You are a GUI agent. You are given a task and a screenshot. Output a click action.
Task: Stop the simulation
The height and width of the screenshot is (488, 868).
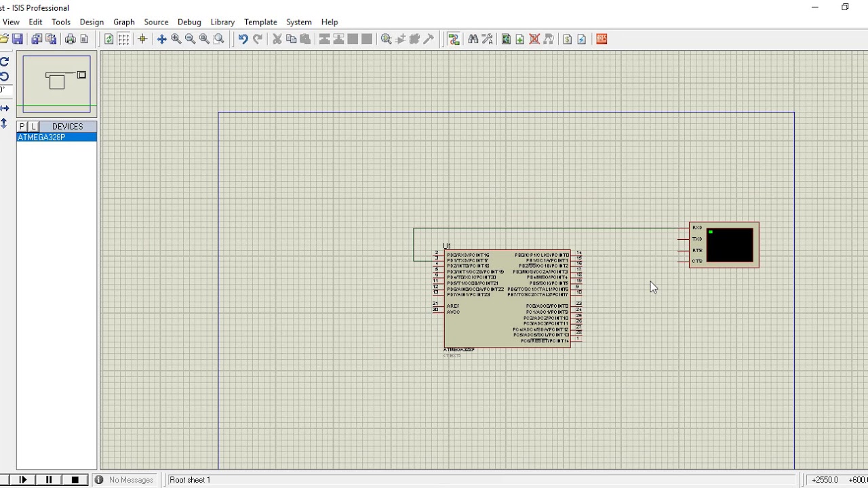click(x=75, y=480)
